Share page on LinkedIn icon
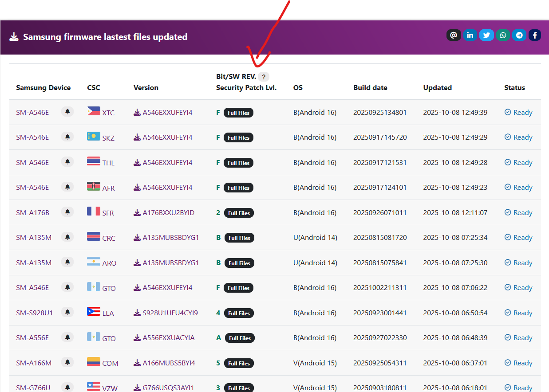The image size is (549, 392). [470, 35]
